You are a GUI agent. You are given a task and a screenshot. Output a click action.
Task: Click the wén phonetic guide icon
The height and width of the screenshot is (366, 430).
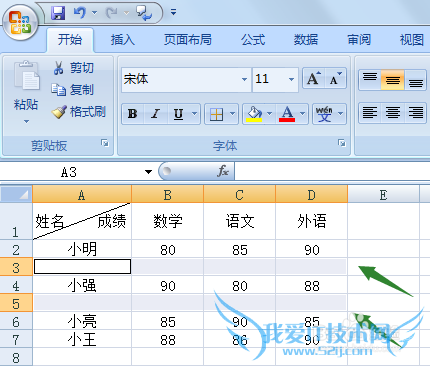click(x=324, y=114)
